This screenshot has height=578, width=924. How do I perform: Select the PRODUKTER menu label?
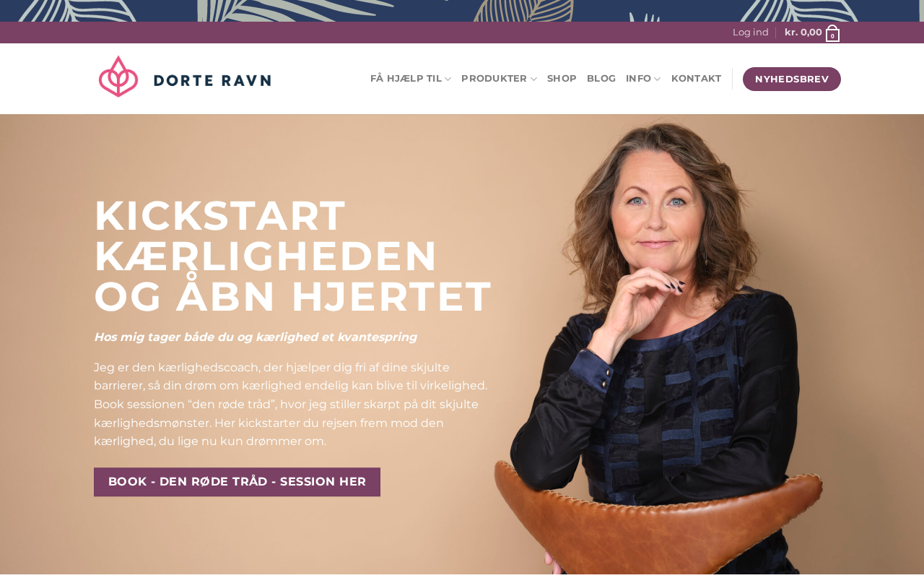tap(494, 79)
